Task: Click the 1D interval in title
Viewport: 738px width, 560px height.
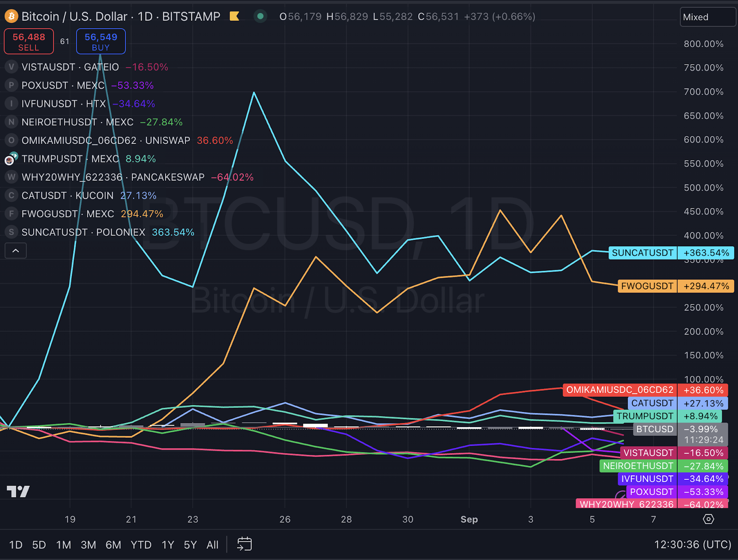Action: (x=145, y=17)
